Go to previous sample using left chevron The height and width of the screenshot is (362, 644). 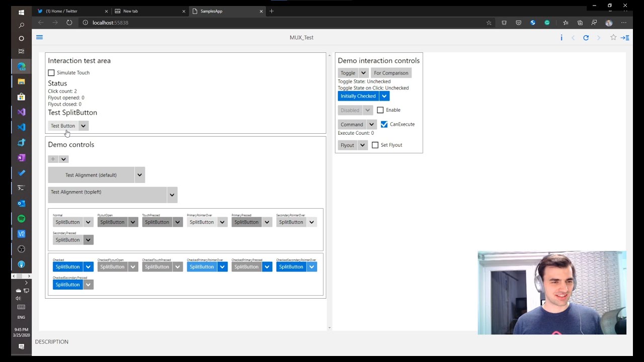coord(573,38)
